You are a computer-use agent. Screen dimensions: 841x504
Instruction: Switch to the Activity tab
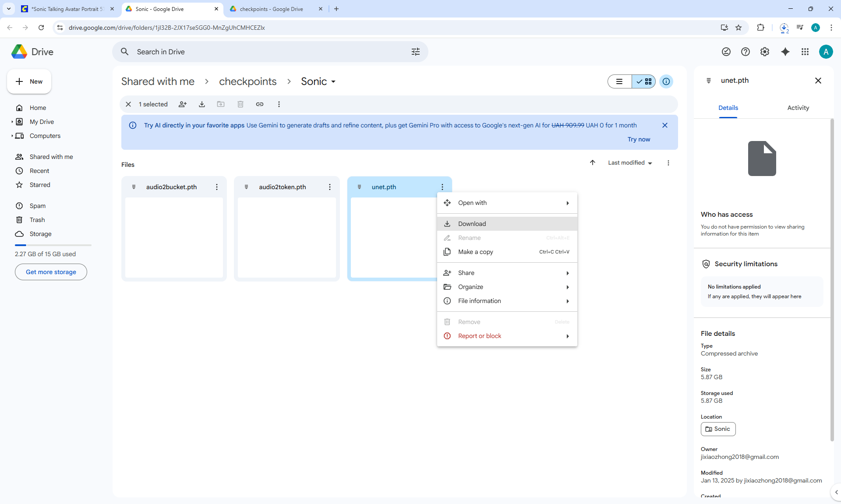coord(798,108)
